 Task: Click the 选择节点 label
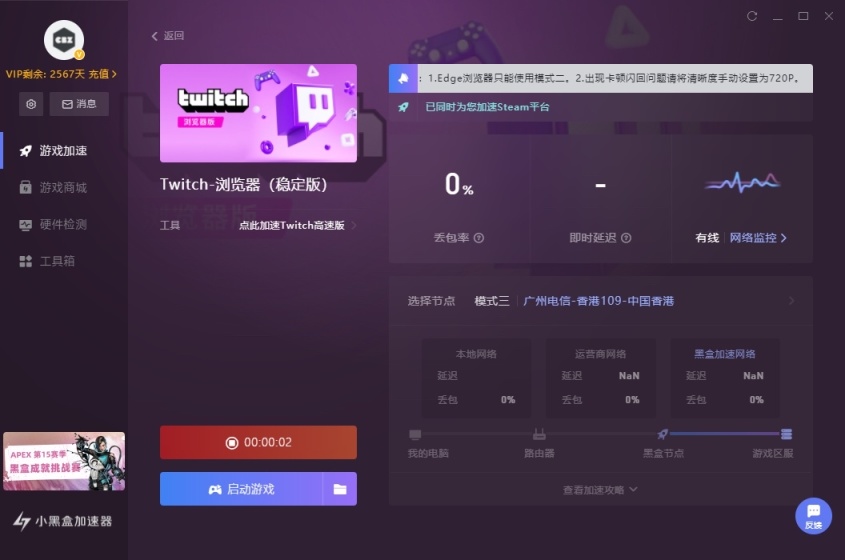pyautogui.click(x=431, y=301)
